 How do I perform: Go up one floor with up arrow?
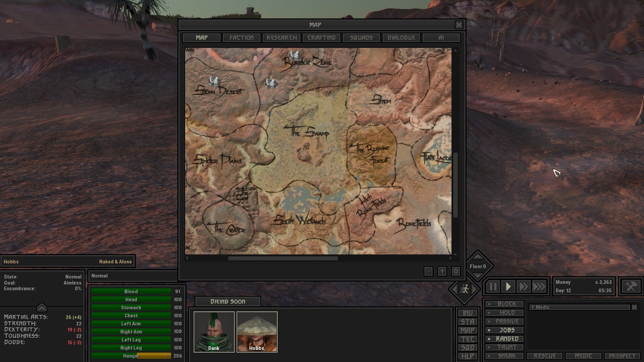coord(478,256)
